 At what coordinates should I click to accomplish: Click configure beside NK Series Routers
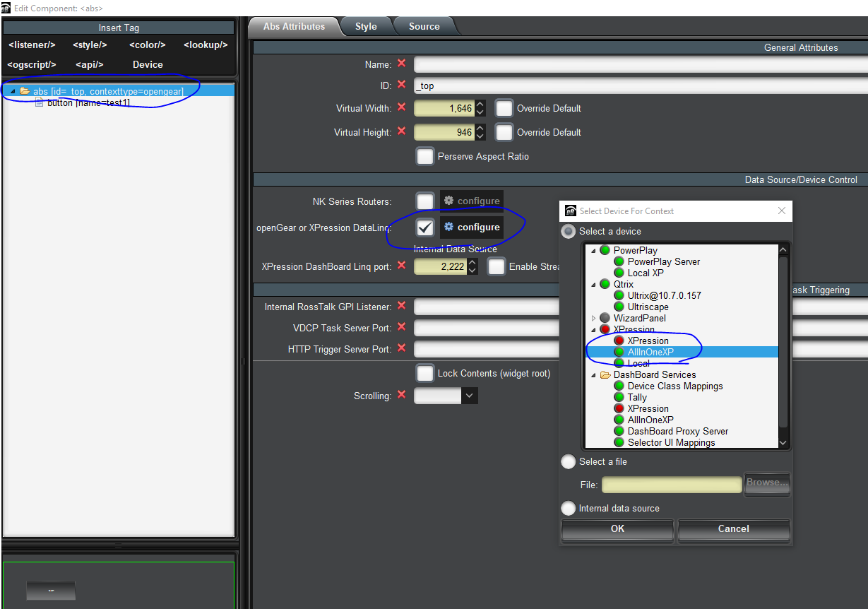click(x=472, y=201)
